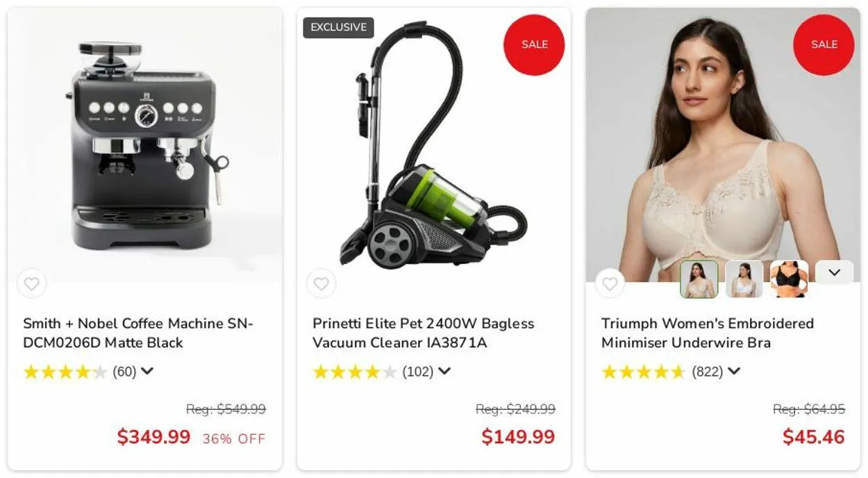
Task: Click the $149.99 vacuum price
Action: tap(518, 437)
